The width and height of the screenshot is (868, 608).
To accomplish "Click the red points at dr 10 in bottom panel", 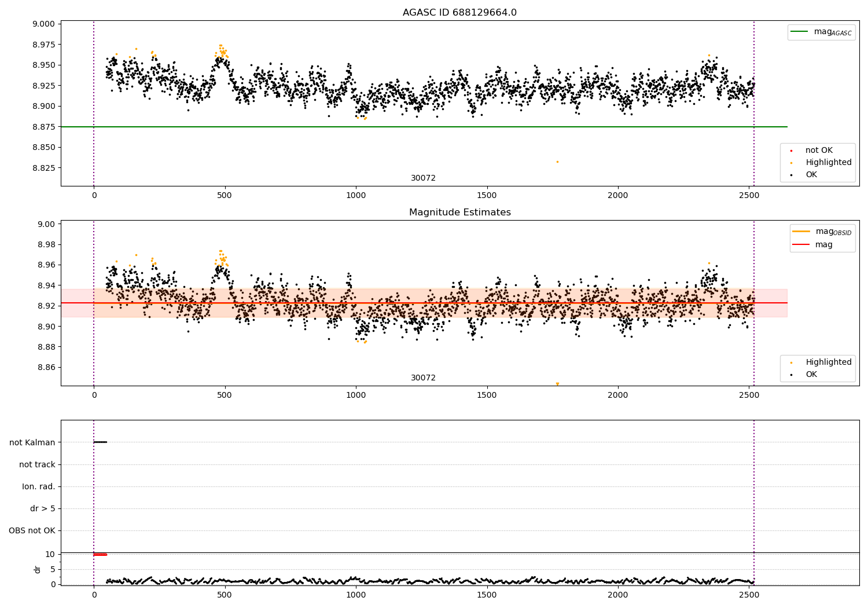I will point(100,554).
